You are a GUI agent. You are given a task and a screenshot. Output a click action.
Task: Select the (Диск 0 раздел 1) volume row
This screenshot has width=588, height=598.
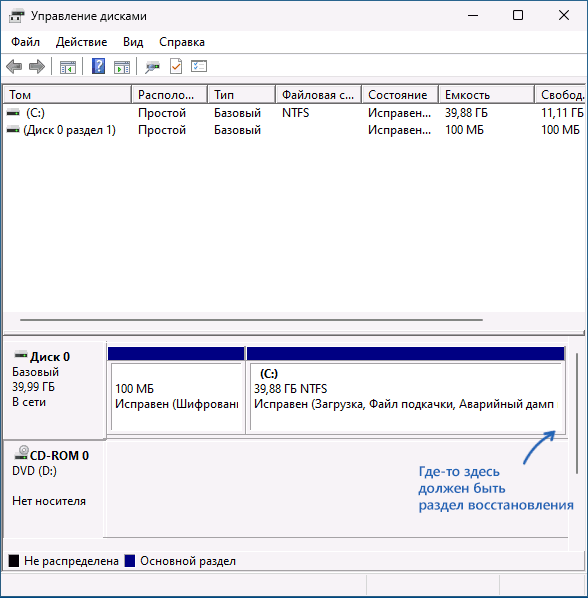294,130
